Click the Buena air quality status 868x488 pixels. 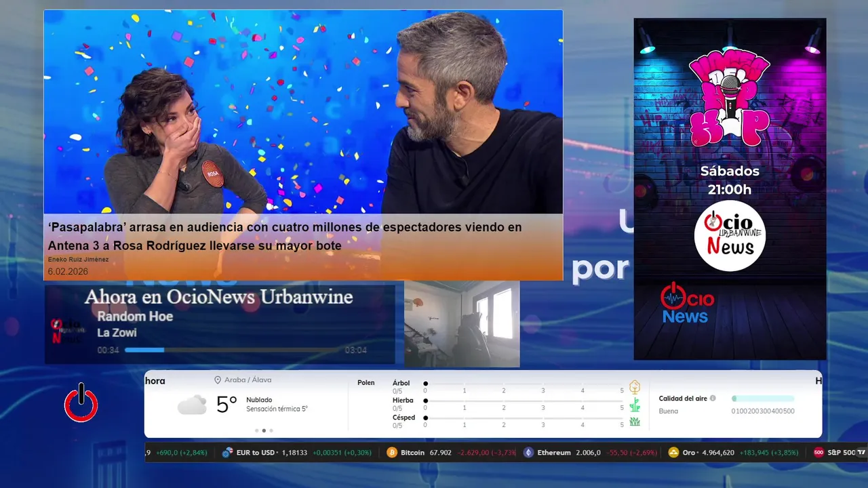click(669, 411)
